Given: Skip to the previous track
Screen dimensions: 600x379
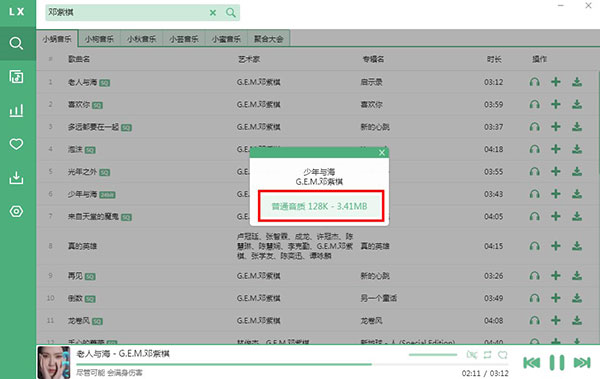Looking at the screenshot, I should tap(532, 362).
